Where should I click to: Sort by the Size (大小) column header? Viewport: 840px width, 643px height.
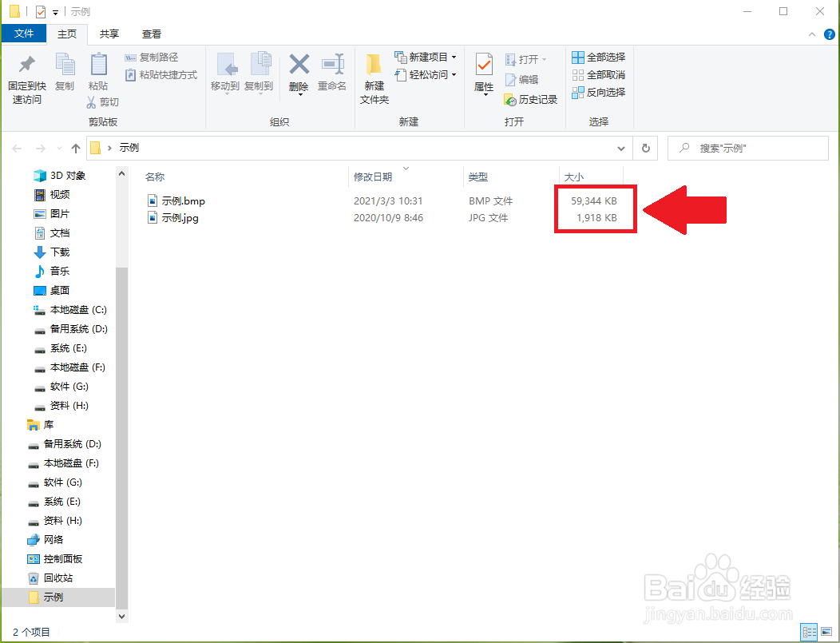(574, 177)
